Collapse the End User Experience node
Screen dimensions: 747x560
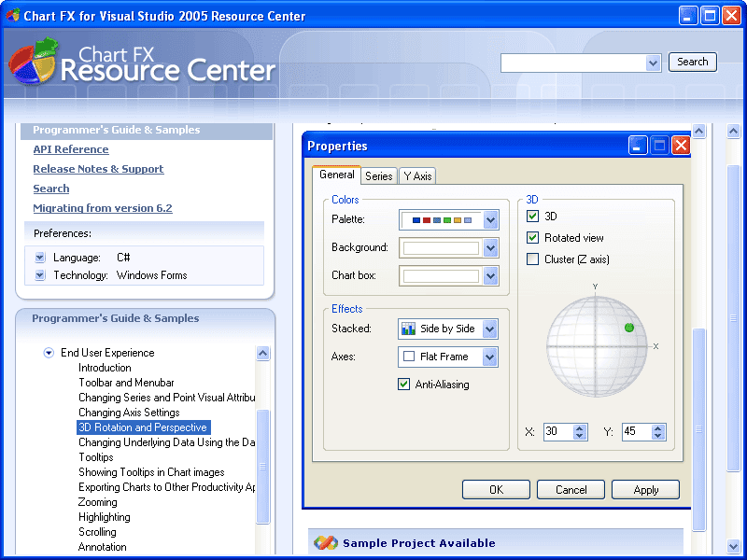tap(49, 353)
